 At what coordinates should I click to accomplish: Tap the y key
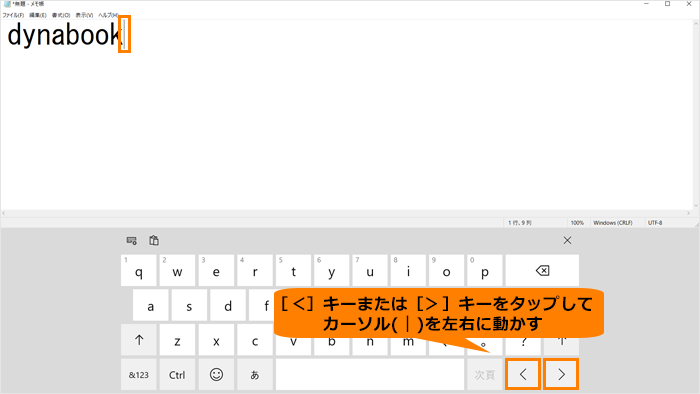point(332,270)
